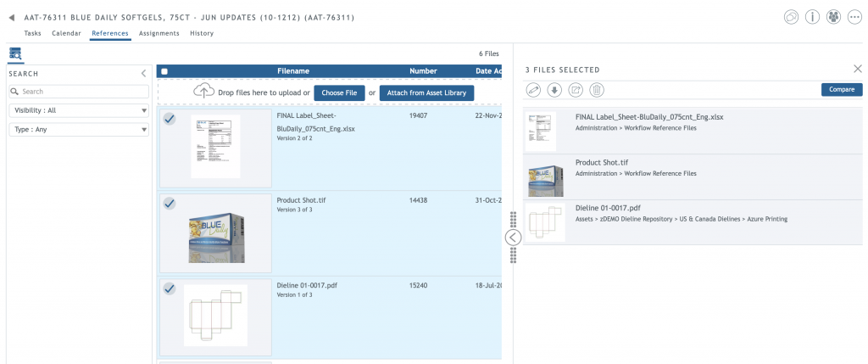Click the '6 Files' count label

(489, 53)
